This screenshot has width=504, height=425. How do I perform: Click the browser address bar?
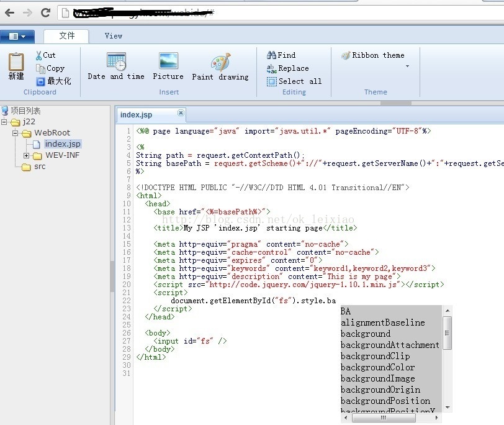280,13
